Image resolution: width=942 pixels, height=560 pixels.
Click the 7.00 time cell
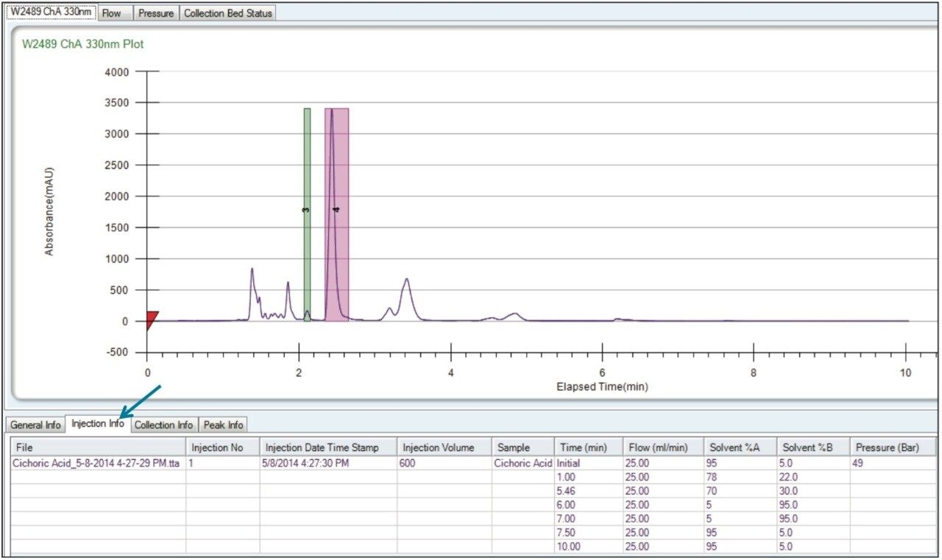pos(587,519)
